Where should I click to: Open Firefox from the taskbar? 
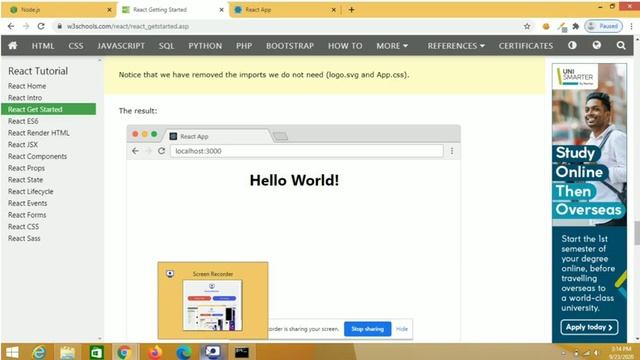point(155,352)
